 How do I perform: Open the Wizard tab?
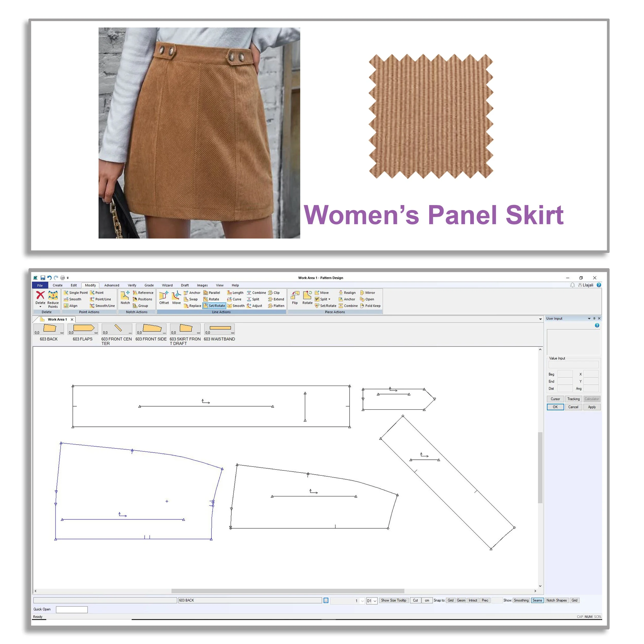tap(167, 285)
